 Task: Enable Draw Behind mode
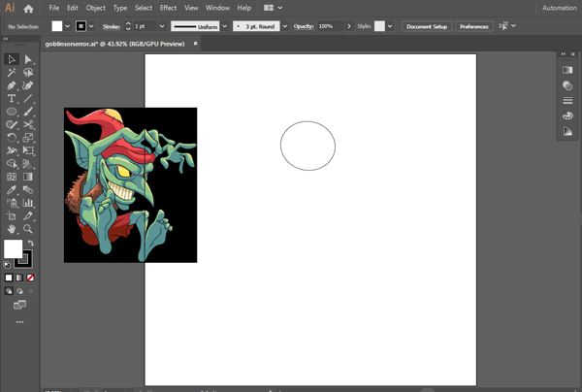(19, 291)
